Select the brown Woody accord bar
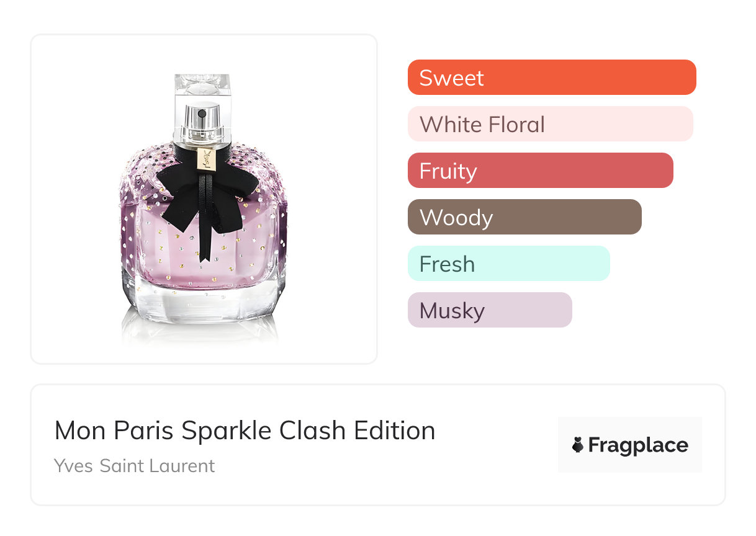This screenshot has height=536, width=756. pyautogui.click(x=524, y=217)
